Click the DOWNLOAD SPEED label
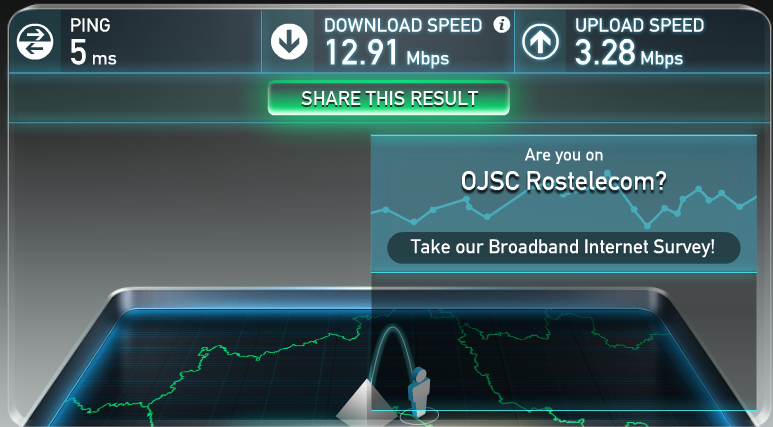This screenshot has width=773, height=427. pos(403,25)
